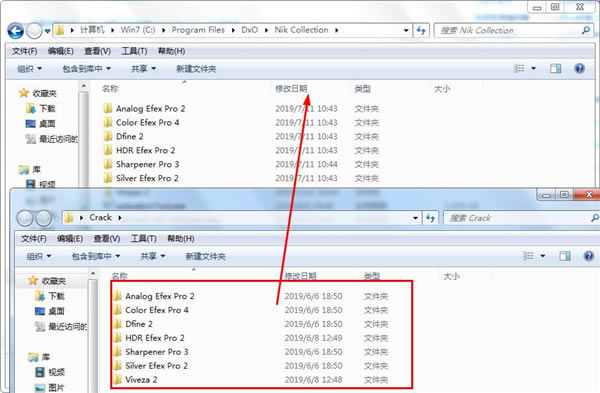Open 包含到库中 dropdown in Nik Collection window
Screen dimensions: 600x393
coord(86,69)
